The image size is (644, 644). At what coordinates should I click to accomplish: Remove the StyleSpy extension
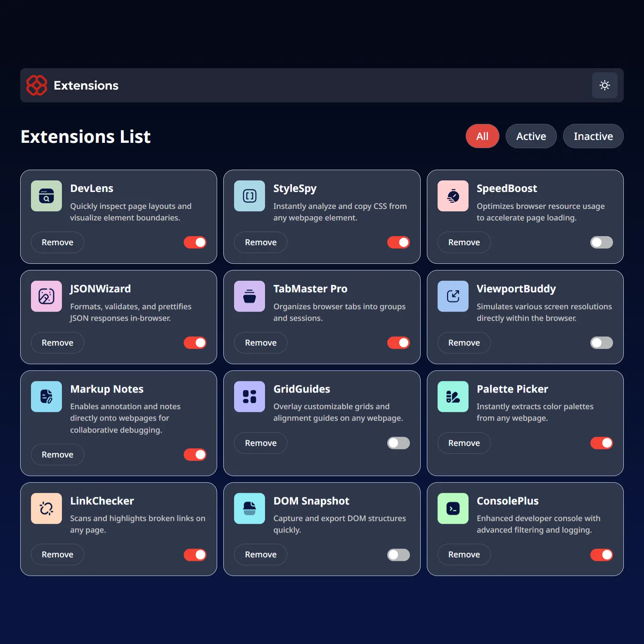click(260, 242)
